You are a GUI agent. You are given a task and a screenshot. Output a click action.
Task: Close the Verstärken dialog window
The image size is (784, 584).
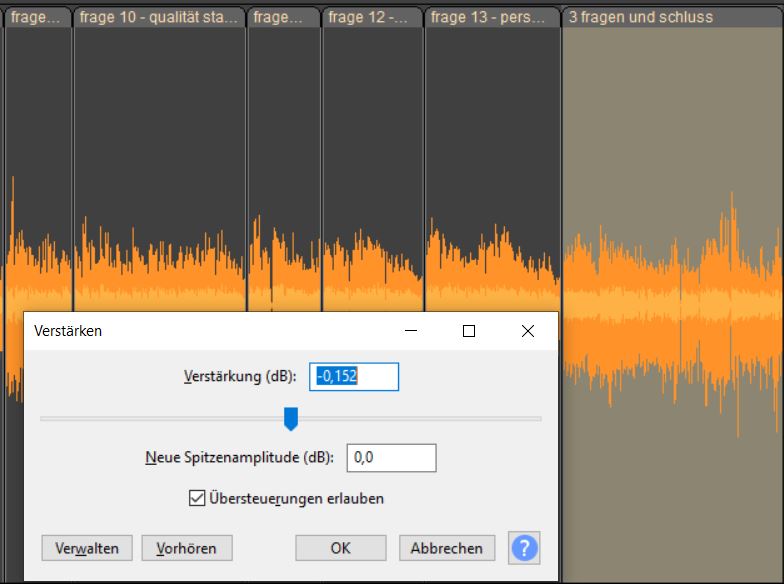pyautogui.click(x=528, y=331)
